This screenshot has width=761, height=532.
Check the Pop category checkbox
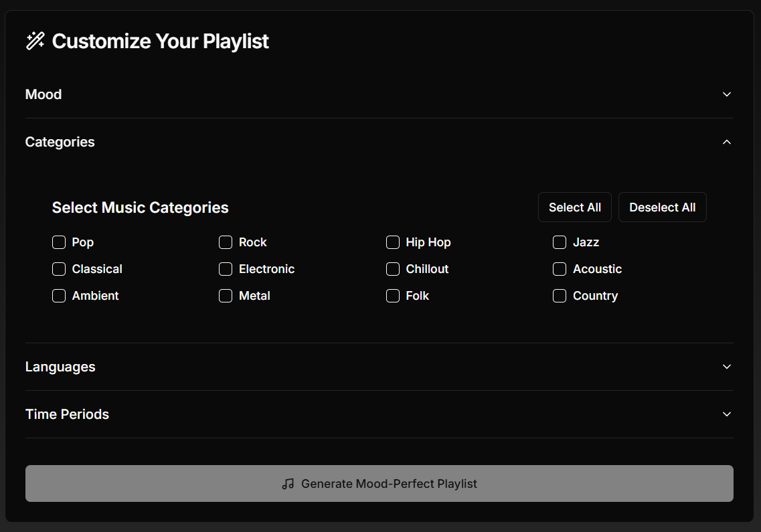(x=59, y=242)
